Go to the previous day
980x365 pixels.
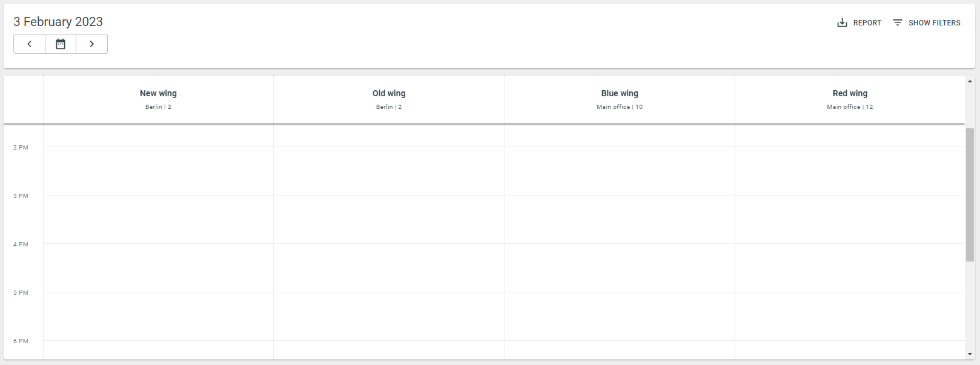click(29, 44)
